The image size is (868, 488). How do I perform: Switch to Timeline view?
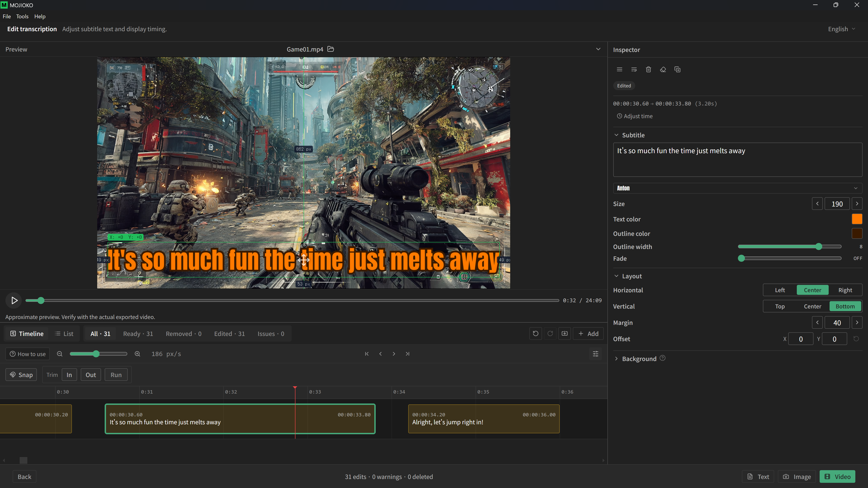27,333
